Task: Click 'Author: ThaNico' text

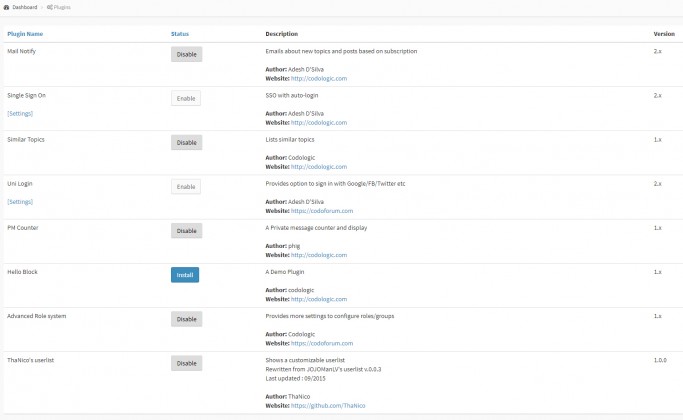Action: point(288,396)
